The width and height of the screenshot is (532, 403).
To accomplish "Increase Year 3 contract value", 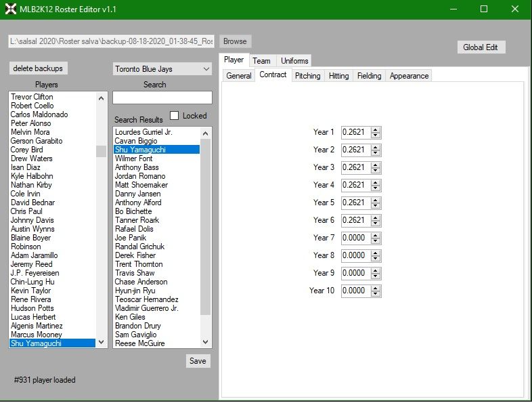I will (375, 165).
